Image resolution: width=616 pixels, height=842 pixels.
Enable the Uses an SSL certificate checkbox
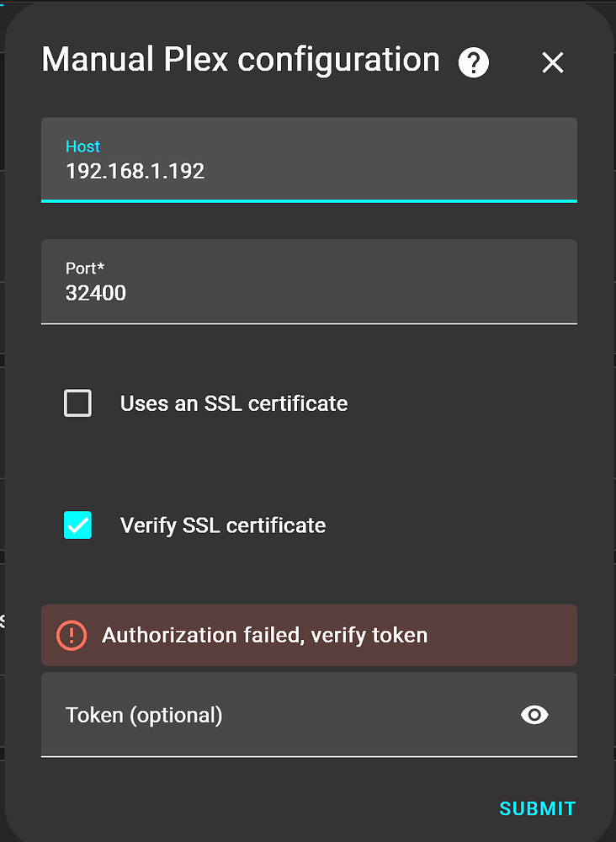(x=77, y=403)
